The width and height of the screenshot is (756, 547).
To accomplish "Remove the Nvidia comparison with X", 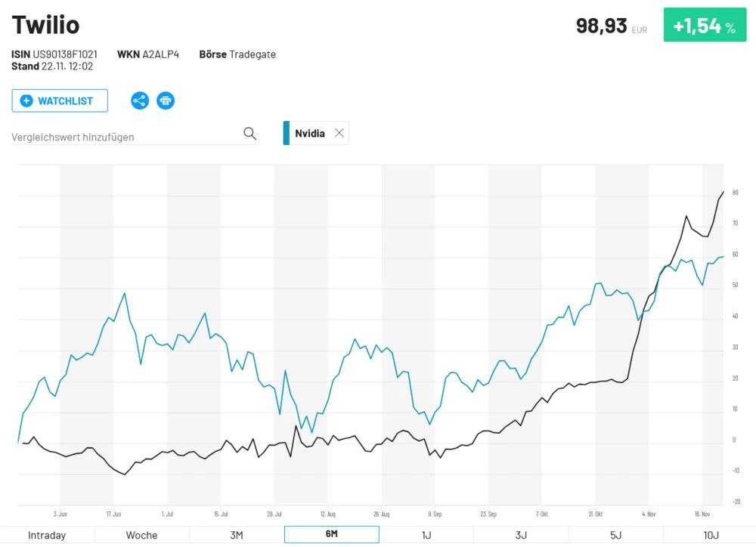I will (x=339, y=133).
